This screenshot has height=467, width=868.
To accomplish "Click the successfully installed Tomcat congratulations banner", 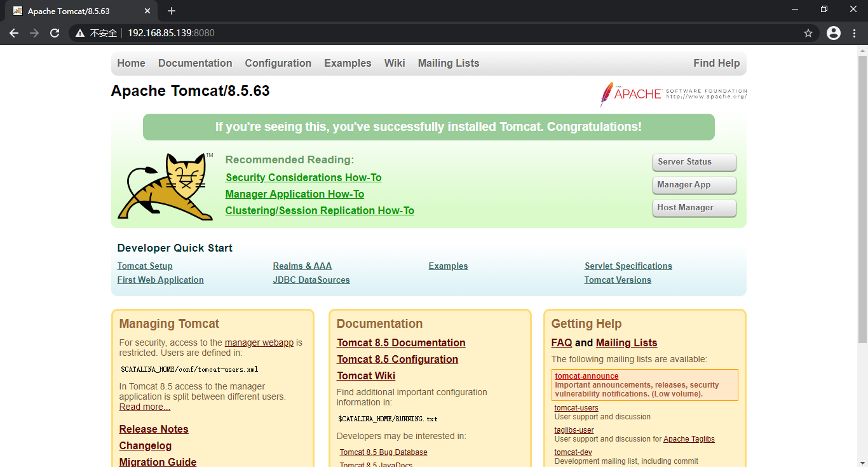I will (x=429, y=127).
